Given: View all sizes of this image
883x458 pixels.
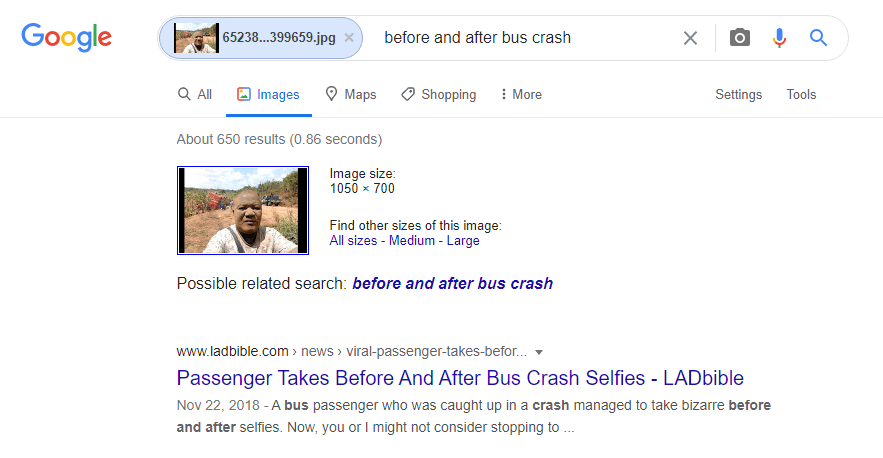Looking at the screenshot, I should (352, 241).
